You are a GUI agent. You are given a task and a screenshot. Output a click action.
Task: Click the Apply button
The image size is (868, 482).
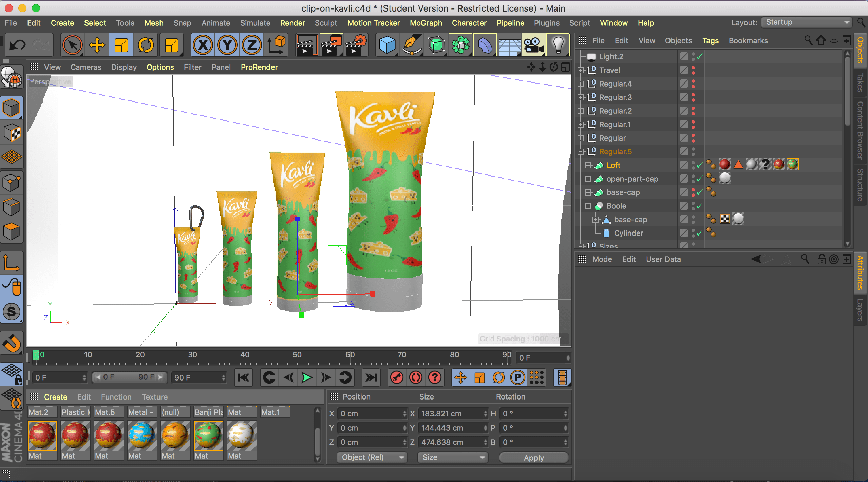[x=534, y=458]
